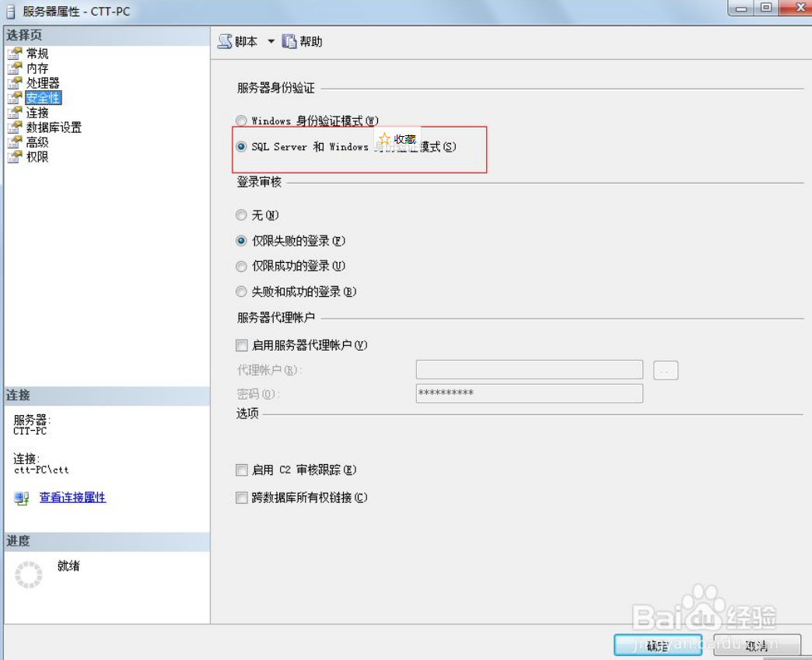Select the 高级 page icon
Image resolution: width=812 pixels, height=660 pixels.
[15, 141]
